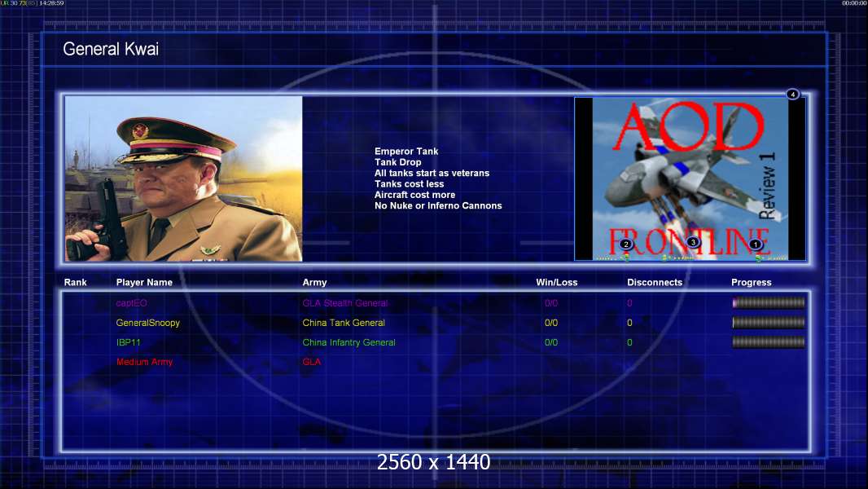Click the AOD Frontline map preview
This screenshot has width=868, height=489.
690,178
